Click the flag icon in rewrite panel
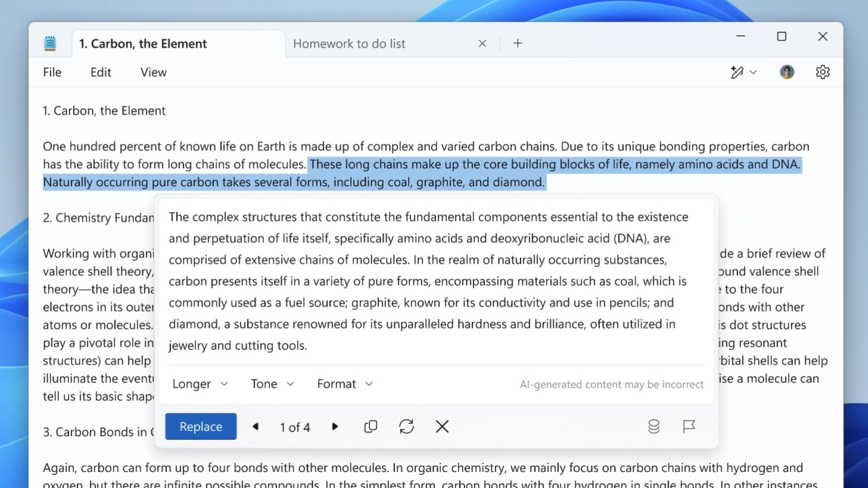 coord(689,426)
